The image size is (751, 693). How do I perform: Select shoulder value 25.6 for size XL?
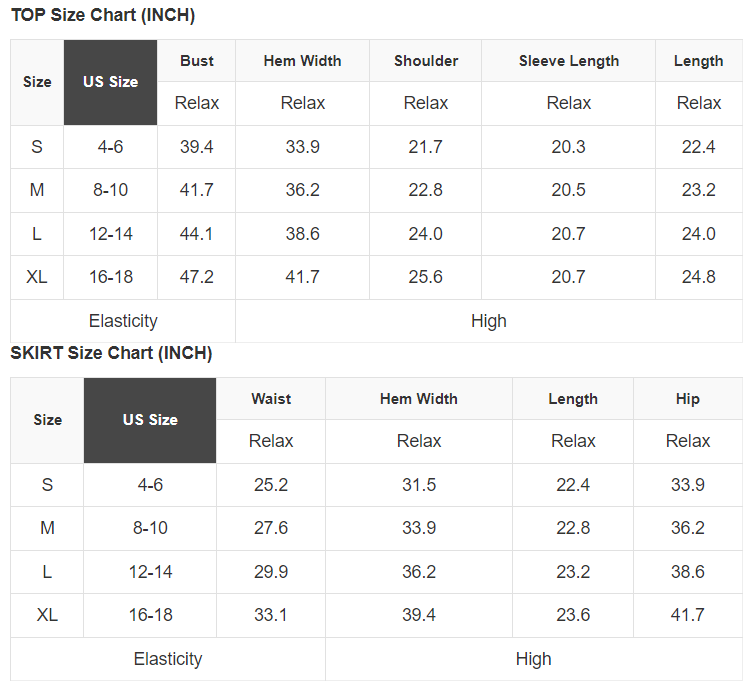426,277
